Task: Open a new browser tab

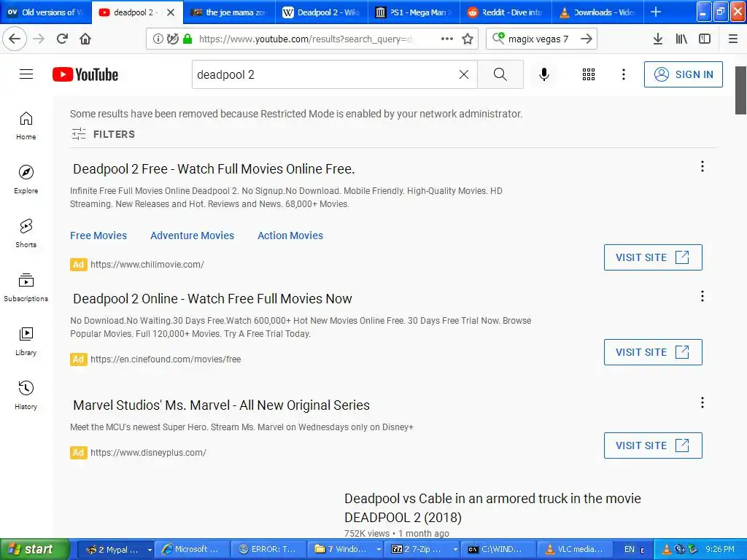Action: point(656,12)
